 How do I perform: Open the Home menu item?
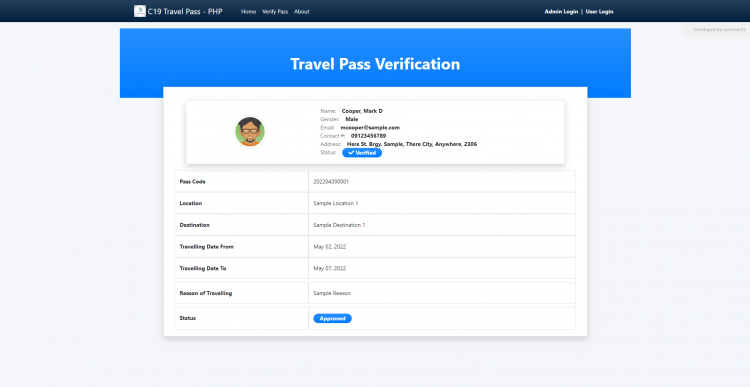[248, 11]
